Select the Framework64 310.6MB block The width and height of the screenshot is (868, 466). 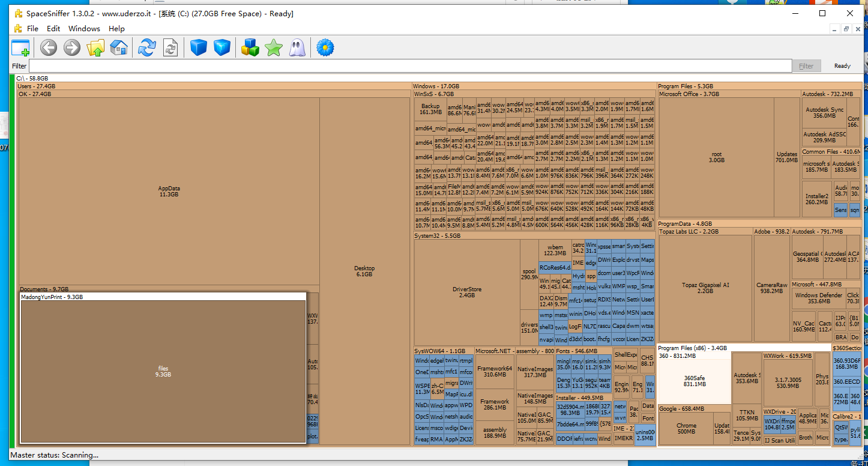495,372
